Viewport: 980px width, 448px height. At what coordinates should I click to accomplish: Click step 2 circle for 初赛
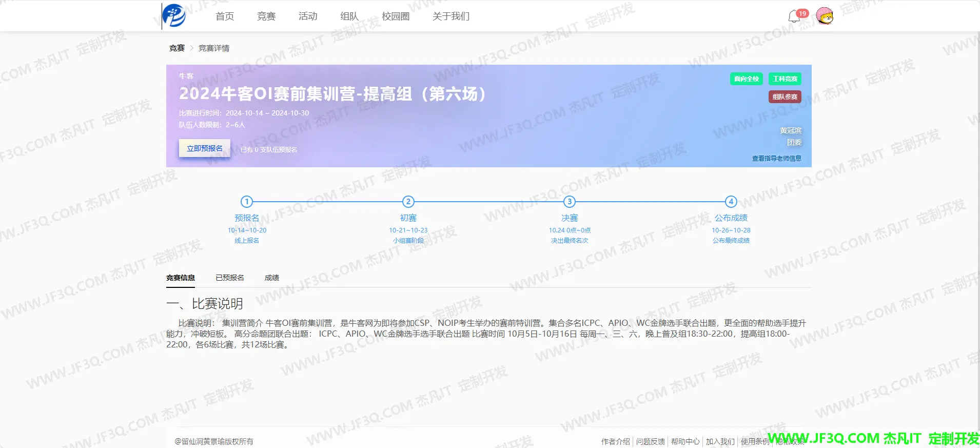[x=408, y=202]
